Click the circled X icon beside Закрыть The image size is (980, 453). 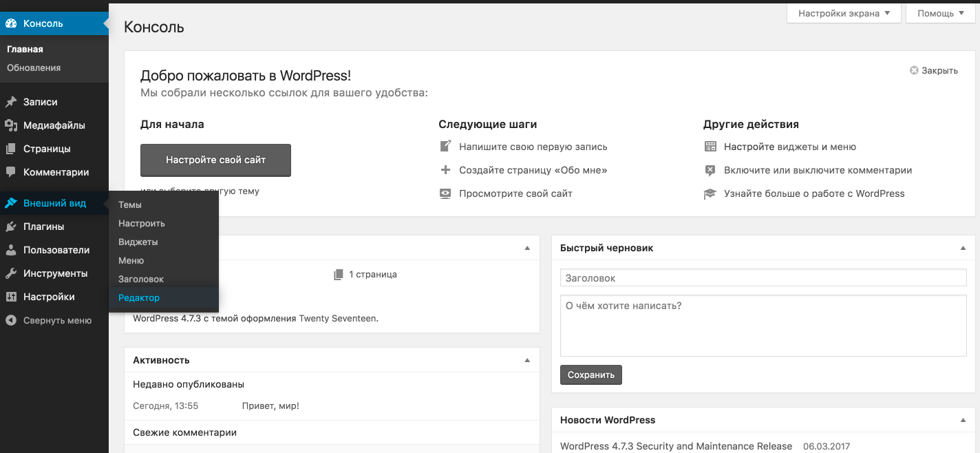point(914,70)
